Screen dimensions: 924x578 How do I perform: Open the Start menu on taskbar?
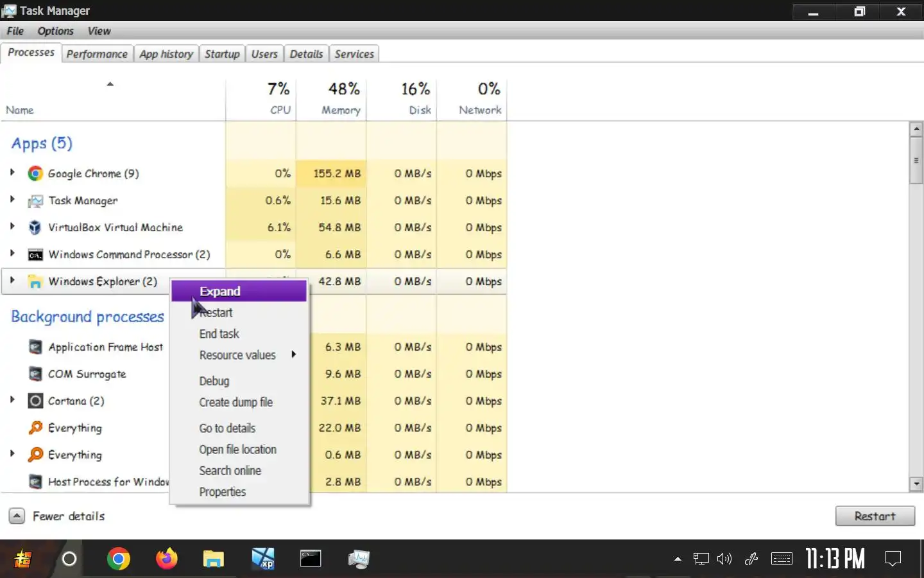[22, 559]
